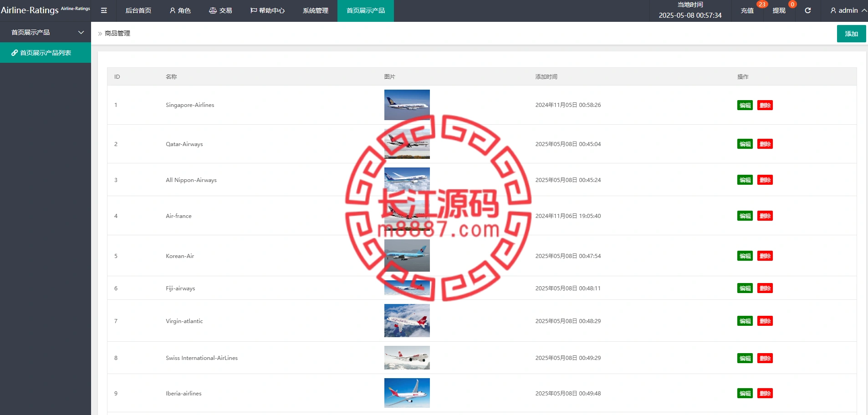Screen dimensions: 868x415
Task: Click timestamp 2024年11月05日 00:58:26
Action: point(568,105)
